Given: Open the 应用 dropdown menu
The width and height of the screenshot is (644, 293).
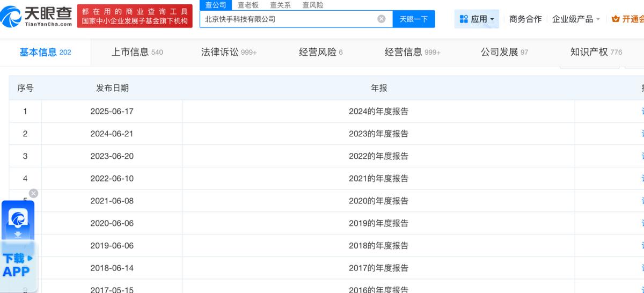Looking at the screenshot, I should 477,19.
